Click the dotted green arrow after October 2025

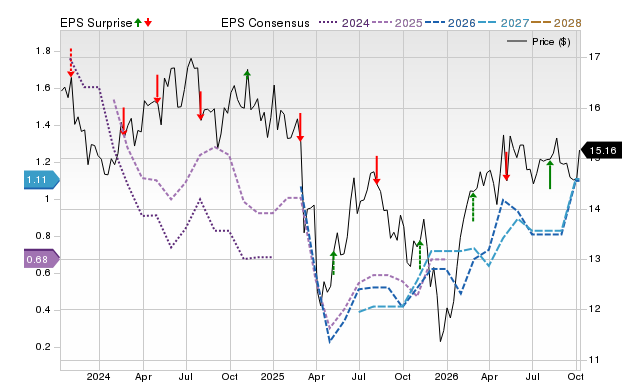click(420, 255)
